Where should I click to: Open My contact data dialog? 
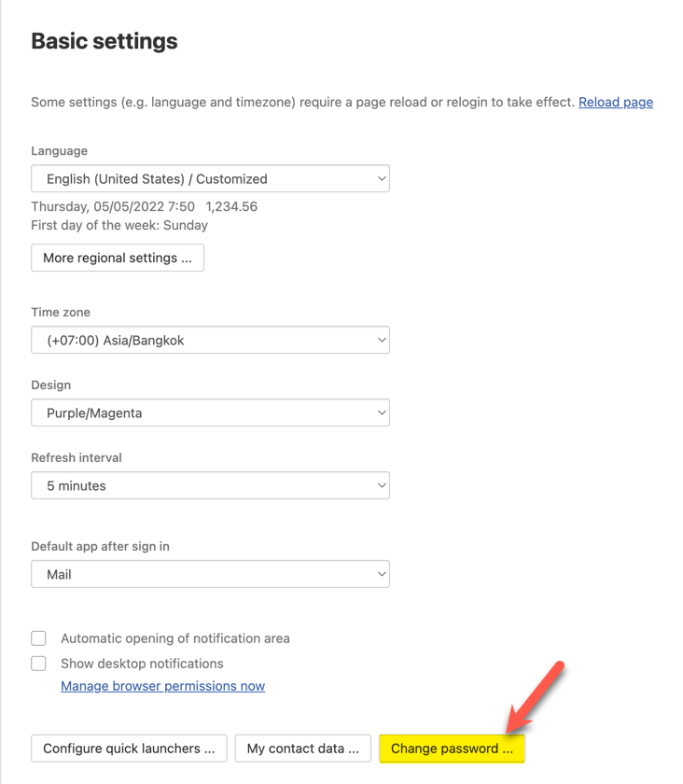pos(302,749)
